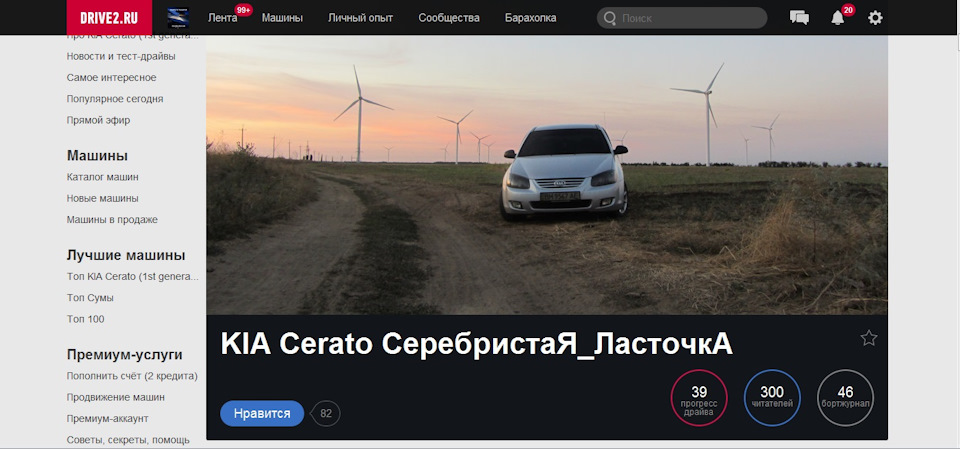Open Топ KIA Cerato (1st genera... link
This screenshot has height=449, width=960.
(x=133, y=276)
